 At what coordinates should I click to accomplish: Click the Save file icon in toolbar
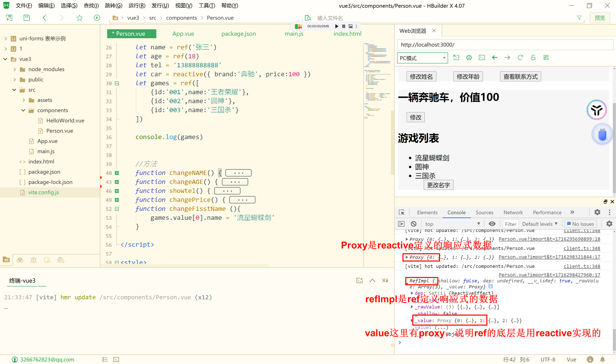[x=27, y=18]
